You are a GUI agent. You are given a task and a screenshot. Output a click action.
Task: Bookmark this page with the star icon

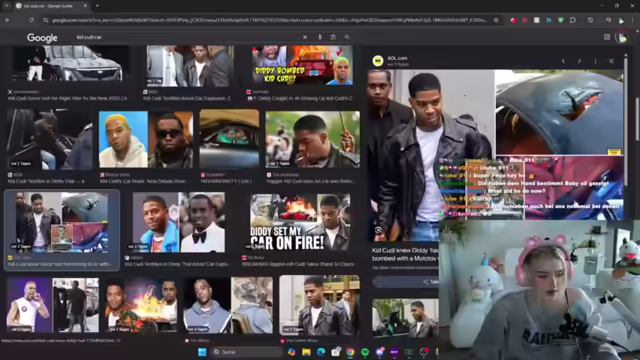(496, 20)
